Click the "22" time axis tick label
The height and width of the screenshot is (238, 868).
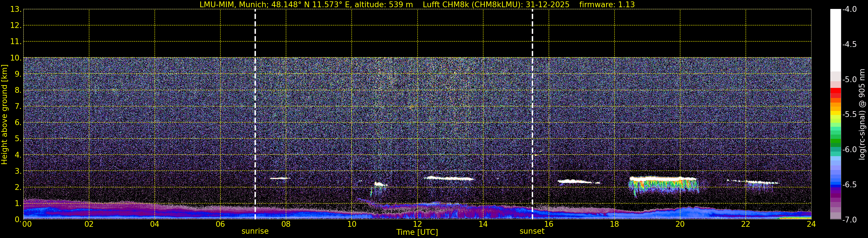click(746, 224)
